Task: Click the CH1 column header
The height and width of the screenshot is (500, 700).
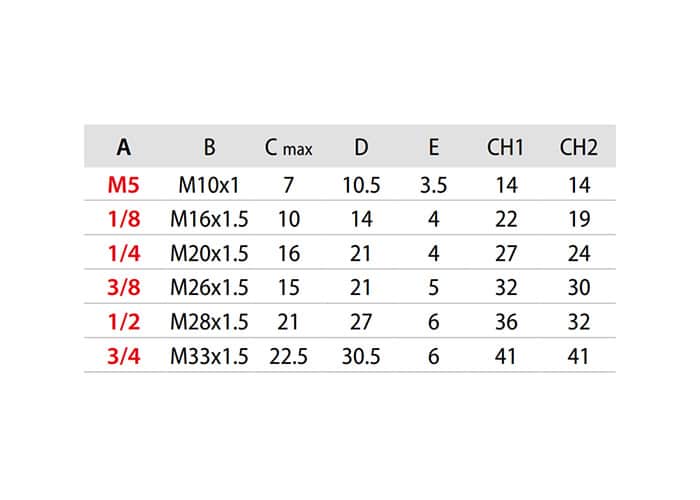Action: [505, 147]
